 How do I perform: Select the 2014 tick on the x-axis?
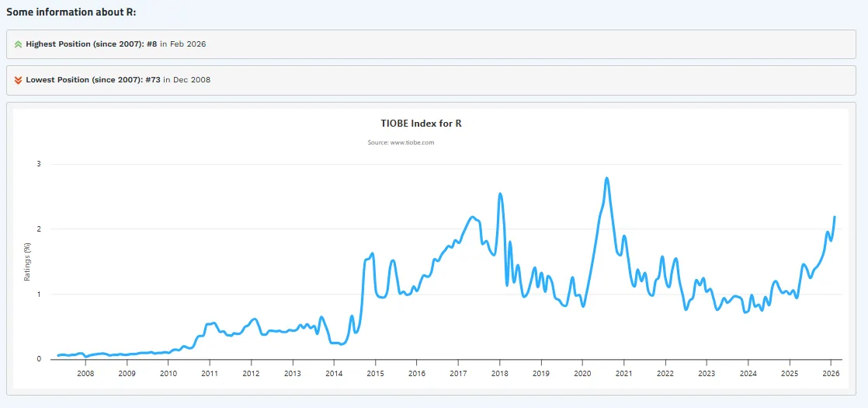coord(334,374)
